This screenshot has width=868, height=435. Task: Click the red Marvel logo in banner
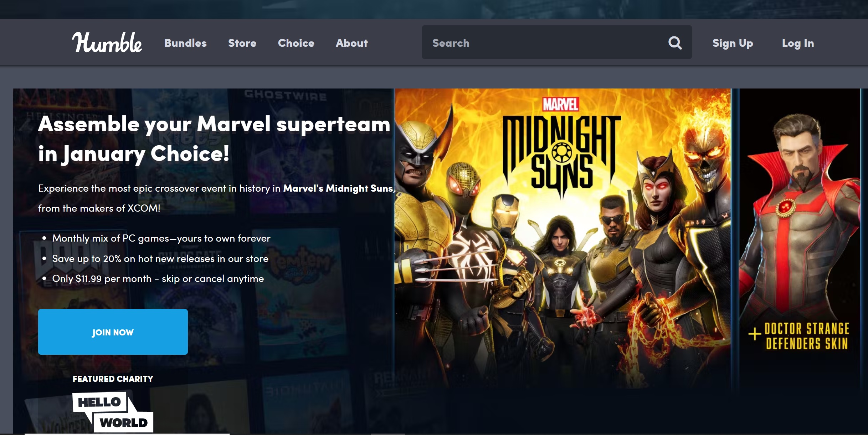[x=561, y=104]
